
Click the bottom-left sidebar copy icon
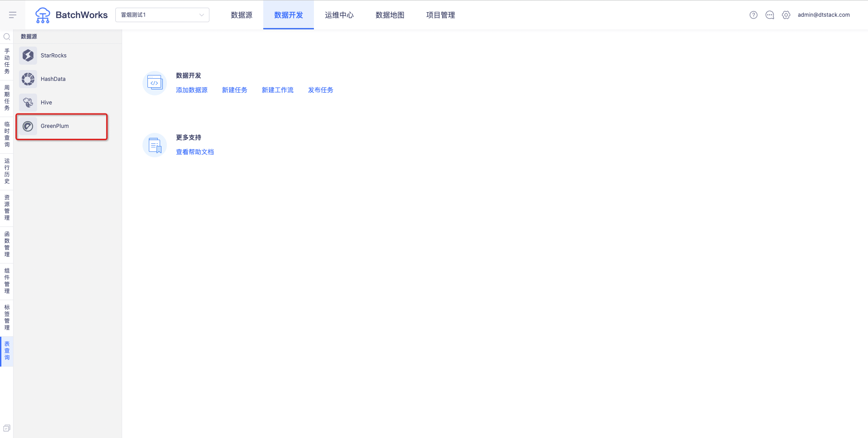(6, 428)
